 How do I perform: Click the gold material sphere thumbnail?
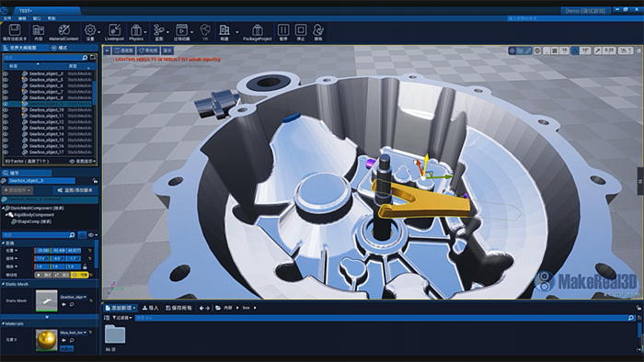pyautogui.click(x=46, y=340)
